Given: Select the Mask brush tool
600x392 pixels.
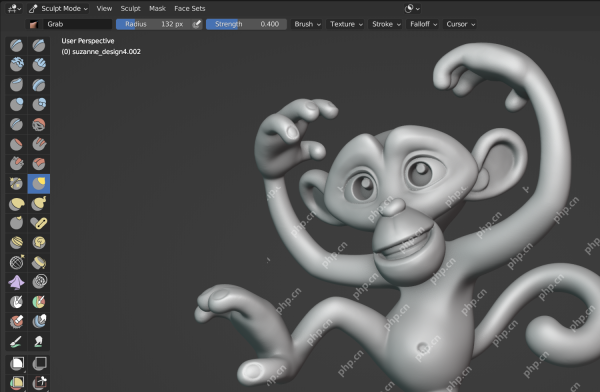Looking at the screenshot, I should pyautogui.click(x=16, y=302).
